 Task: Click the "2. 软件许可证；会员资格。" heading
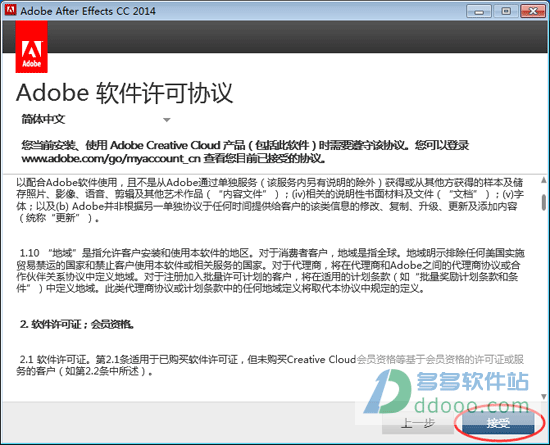coord(77,324)
